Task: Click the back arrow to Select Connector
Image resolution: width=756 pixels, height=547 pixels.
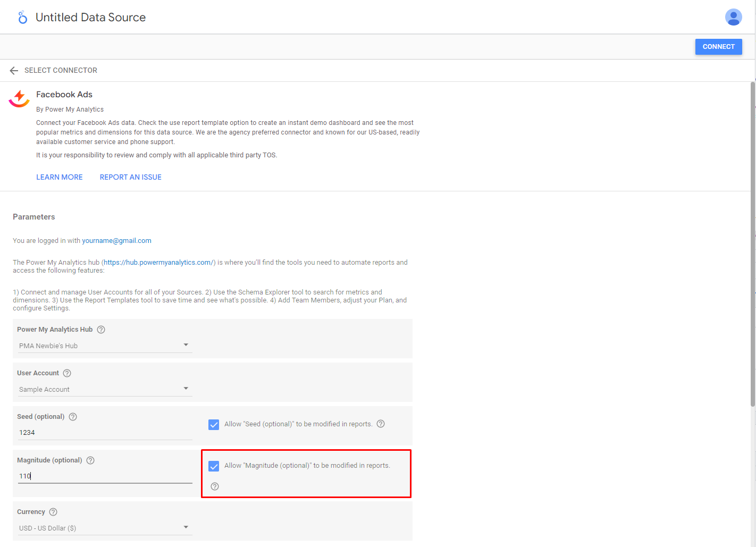Action: (x=14, y=71)
